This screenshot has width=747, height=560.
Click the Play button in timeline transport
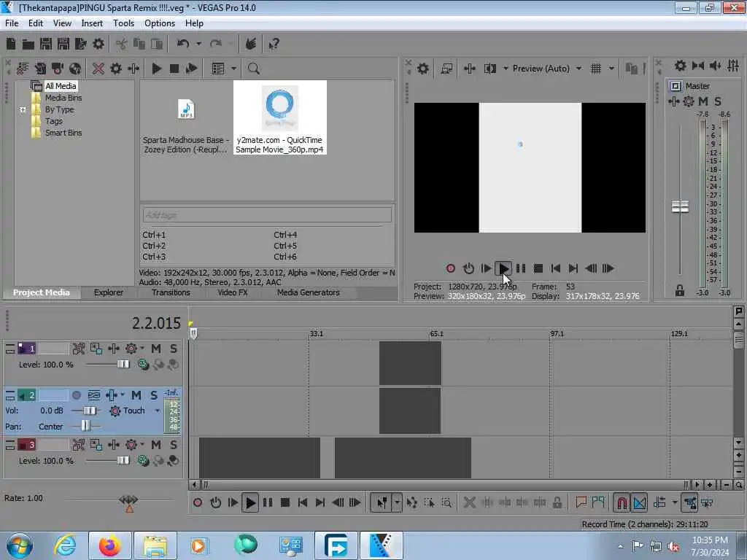pyautogui.click(x=250, y=502)
